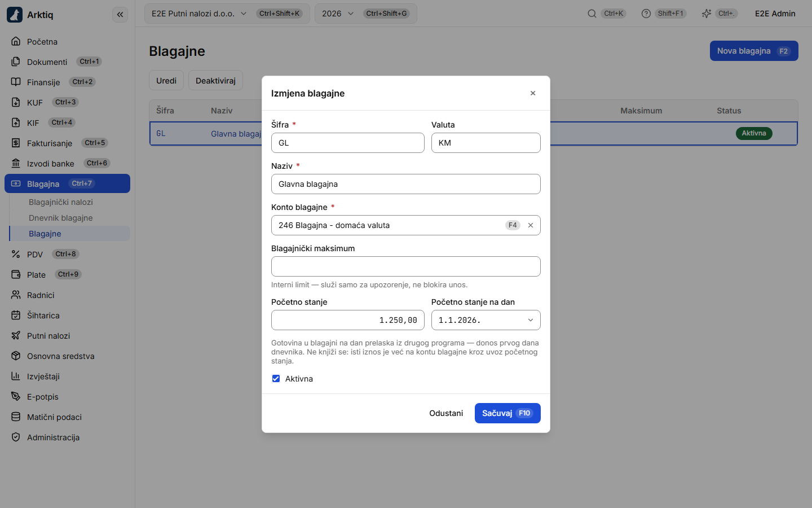This screenshot has width=812, height=508.
Task: Open Putni nalozi in the sidebar
Action: point(67,335)
